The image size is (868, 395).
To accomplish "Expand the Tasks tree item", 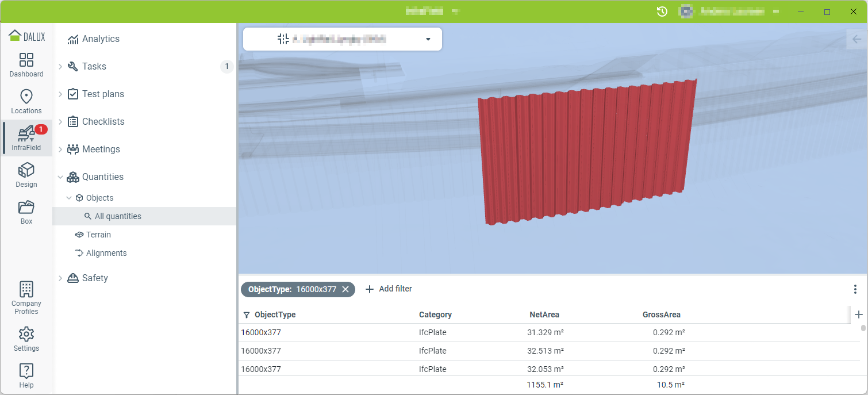I will point(60,67).
